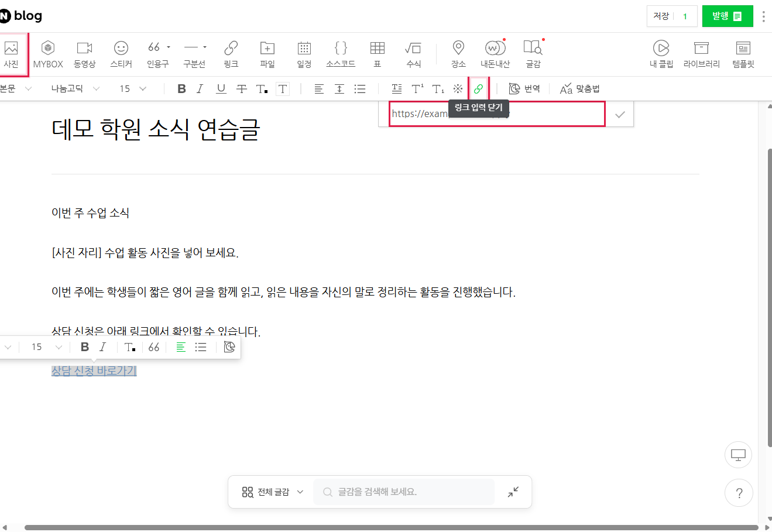Open the 라이브러리 panel
Viewport: 772px width, 532px height.
[x=701, y=54]
